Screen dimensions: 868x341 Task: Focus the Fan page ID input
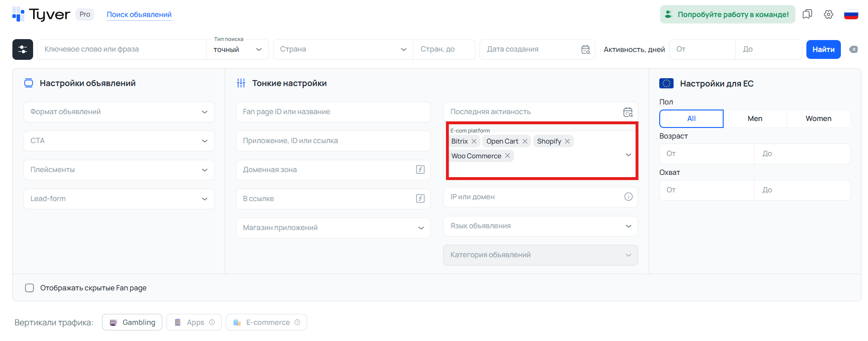333,112
